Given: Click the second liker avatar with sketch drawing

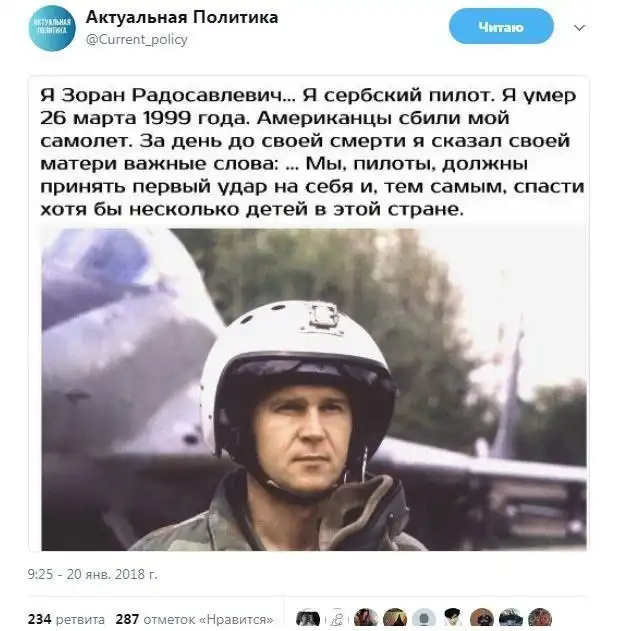Looking at the screenshot, I should coord(337,619).
